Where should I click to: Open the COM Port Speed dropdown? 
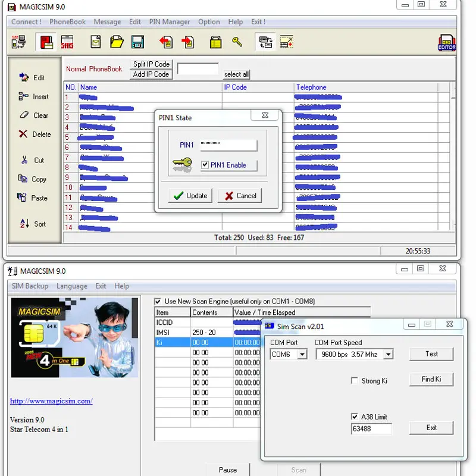(390, 354)
